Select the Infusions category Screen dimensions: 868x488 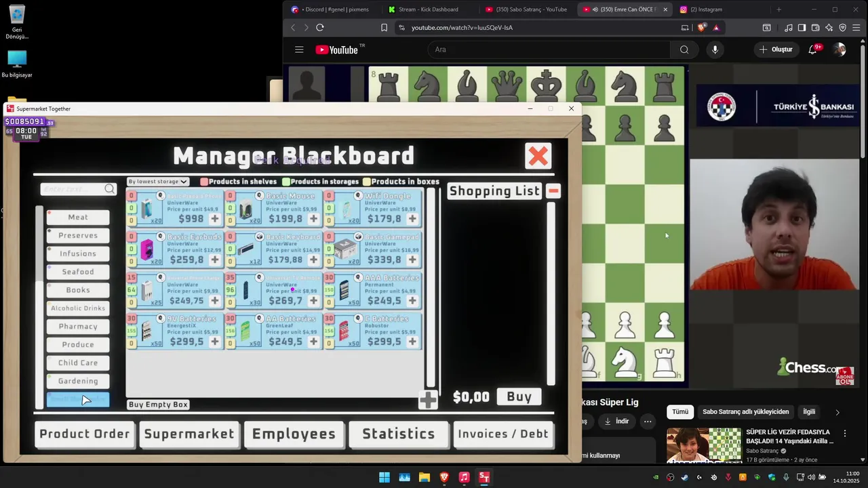click(x=78, y=253)
